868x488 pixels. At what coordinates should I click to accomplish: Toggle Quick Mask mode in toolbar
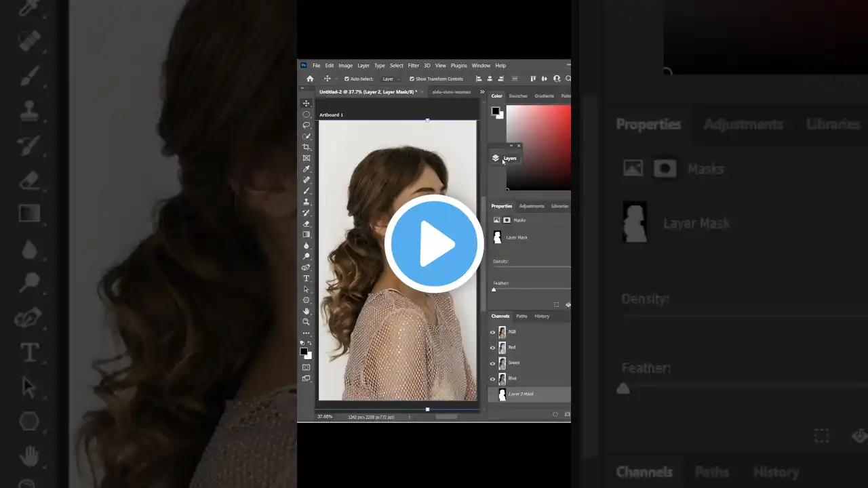pos(307,367)
